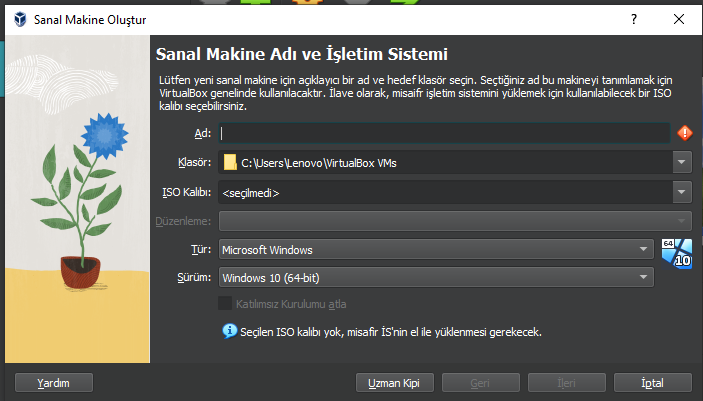
Task: Click the İleri next button
Action: 567,383
